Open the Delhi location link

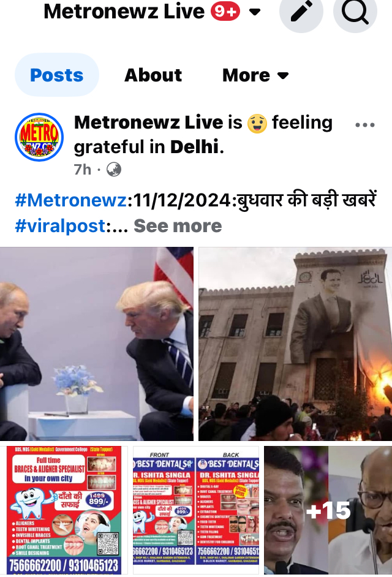coord(194,147)
